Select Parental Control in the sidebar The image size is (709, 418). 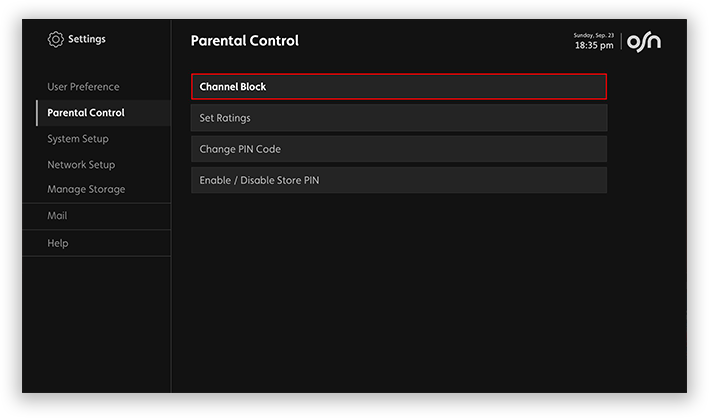pos(86,113)
